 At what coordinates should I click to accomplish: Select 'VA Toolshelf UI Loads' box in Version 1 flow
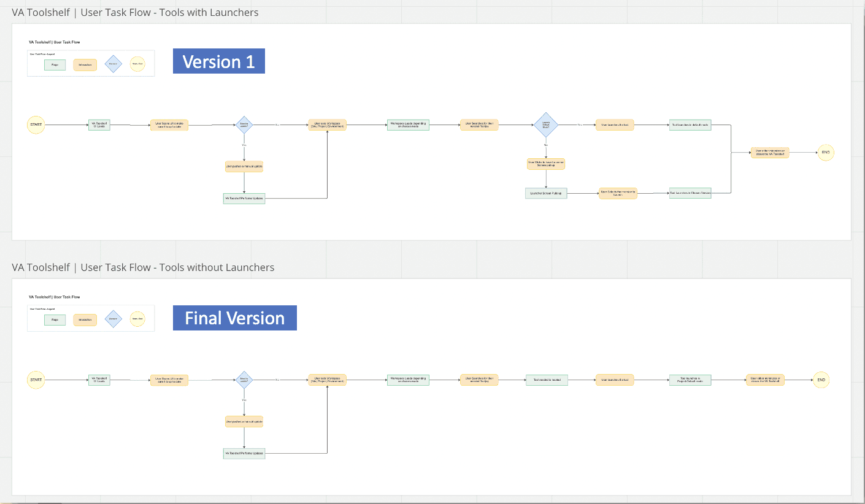(x=99, y=125)
